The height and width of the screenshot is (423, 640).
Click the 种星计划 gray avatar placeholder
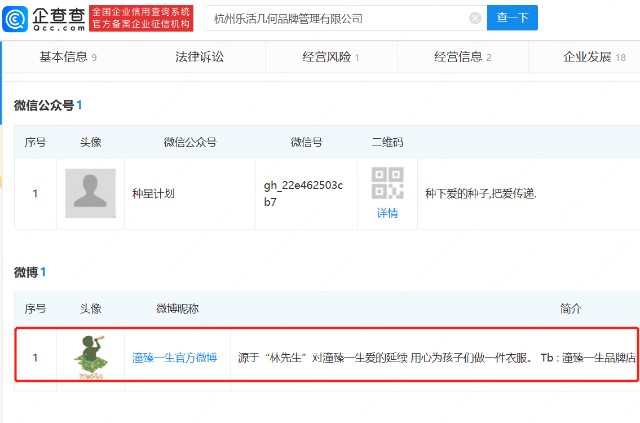tap(91, 193)
